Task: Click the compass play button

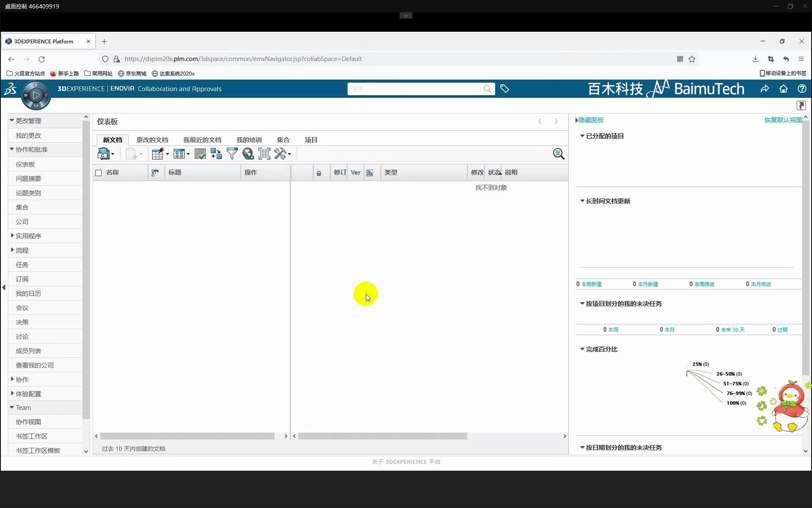Action: [36, 95]
